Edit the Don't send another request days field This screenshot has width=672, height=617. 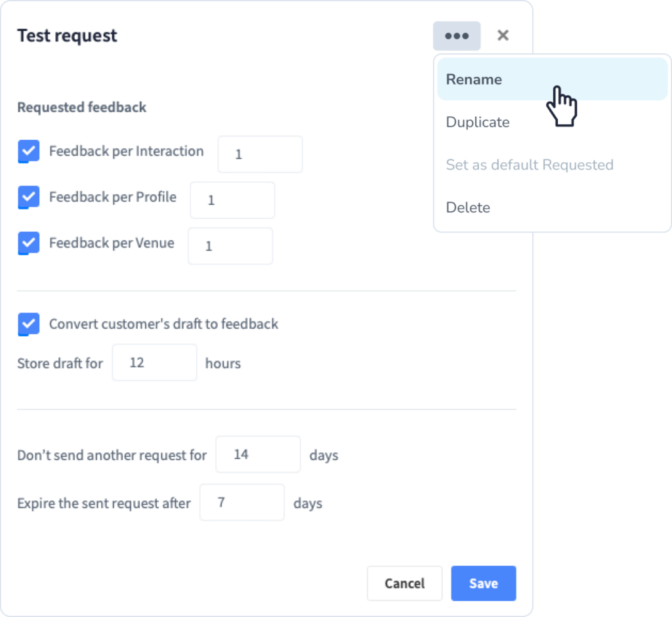click(258, 454)
